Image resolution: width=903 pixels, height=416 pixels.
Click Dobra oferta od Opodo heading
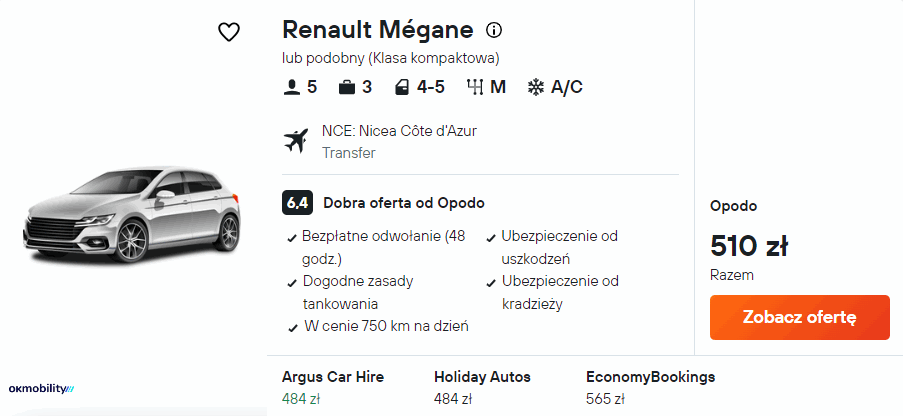[404, 203]
